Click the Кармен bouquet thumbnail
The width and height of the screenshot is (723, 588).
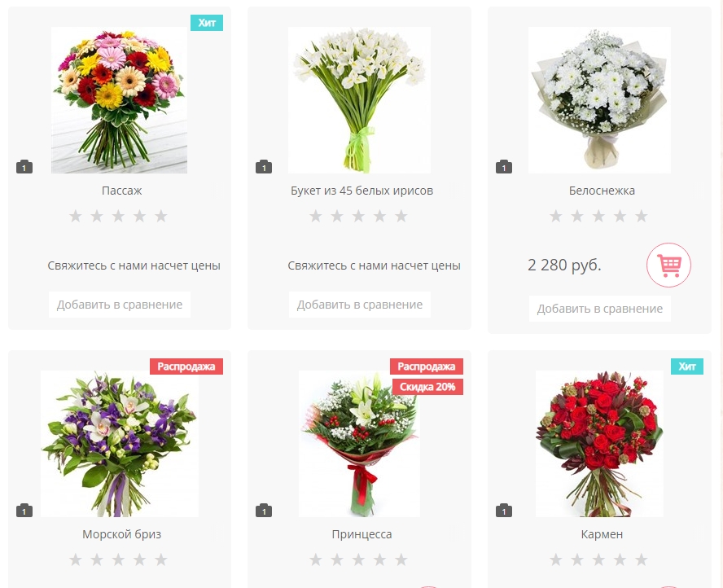click(x=599, y=444)
